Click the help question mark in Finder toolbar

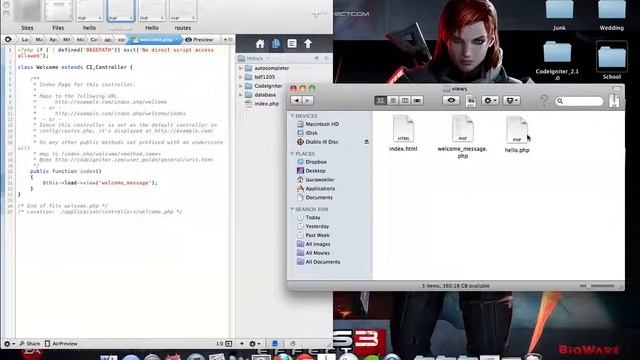[x=544, y=100]
